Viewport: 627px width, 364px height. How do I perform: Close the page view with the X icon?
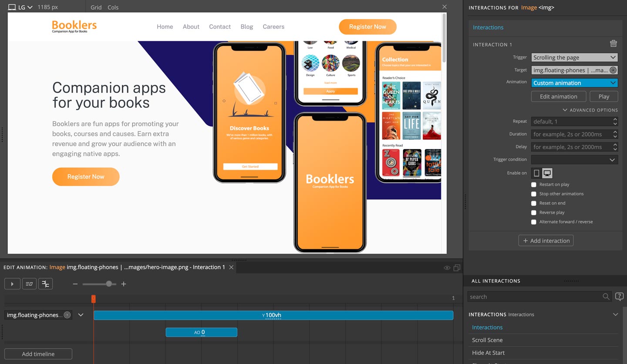point(444,7)
